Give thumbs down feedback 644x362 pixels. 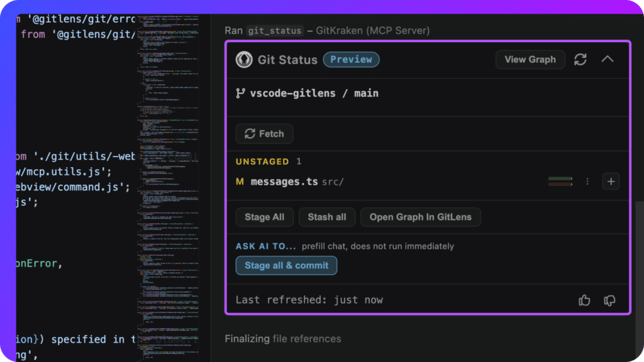click(609, 300)
